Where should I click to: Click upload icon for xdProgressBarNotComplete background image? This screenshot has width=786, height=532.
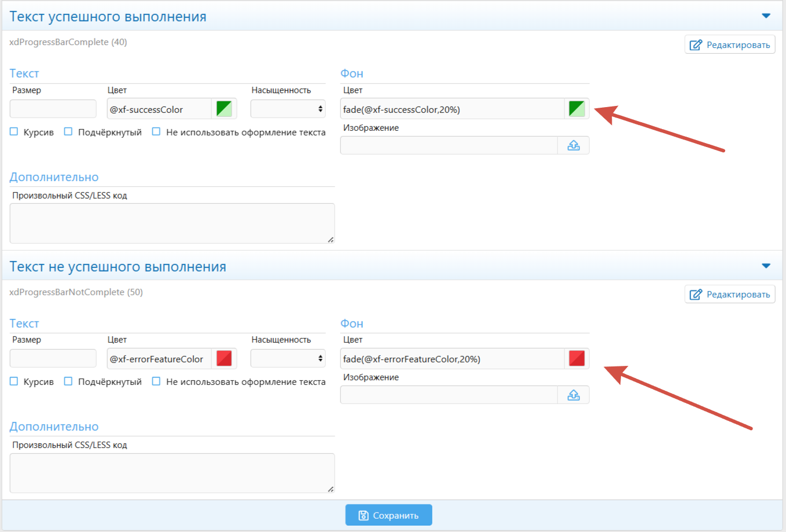(574, 395)
